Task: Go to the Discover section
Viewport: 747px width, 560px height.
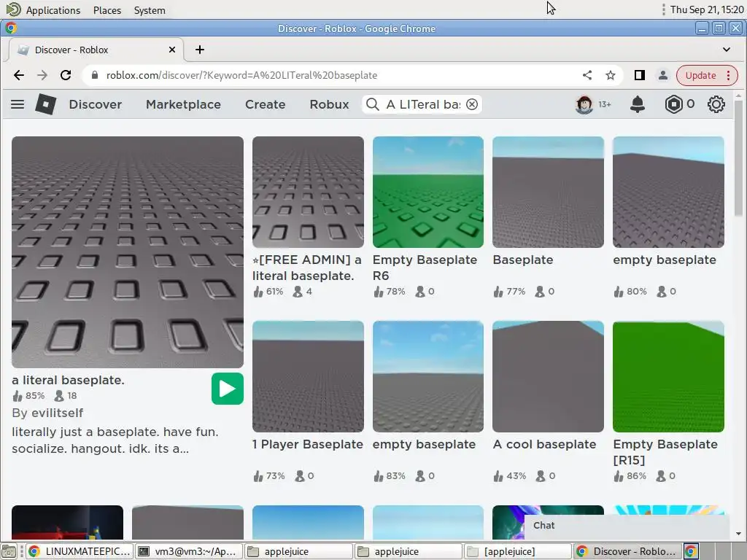Action: pyautogui.click(x=96, y=104)
